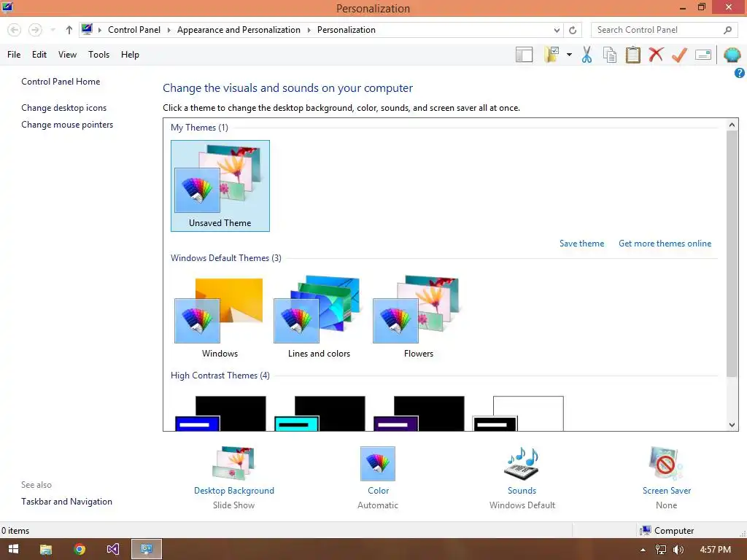Click the Control Panel address bar icon
This screenshot has height=560, width=747.
coord(87,29)
